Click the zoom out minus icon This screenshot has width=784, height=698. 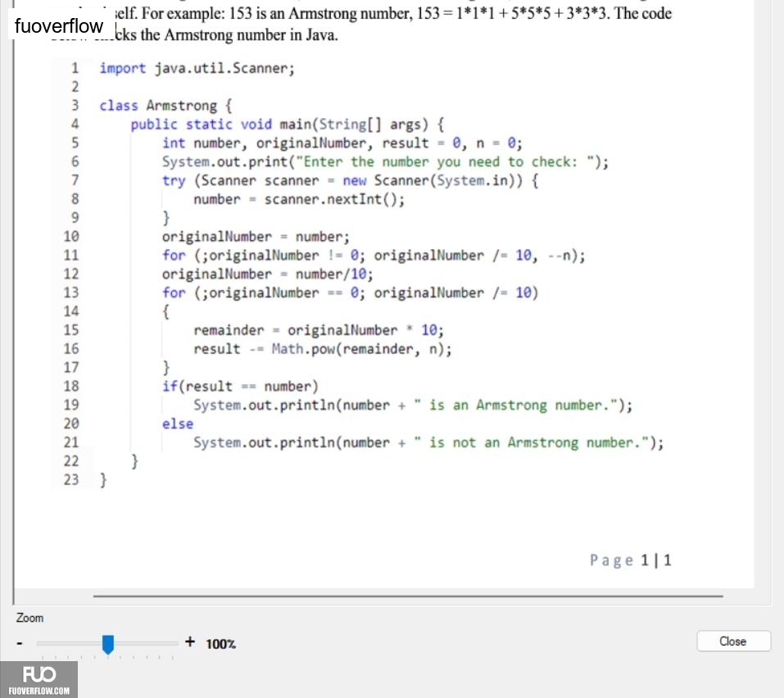pos(20,643)
